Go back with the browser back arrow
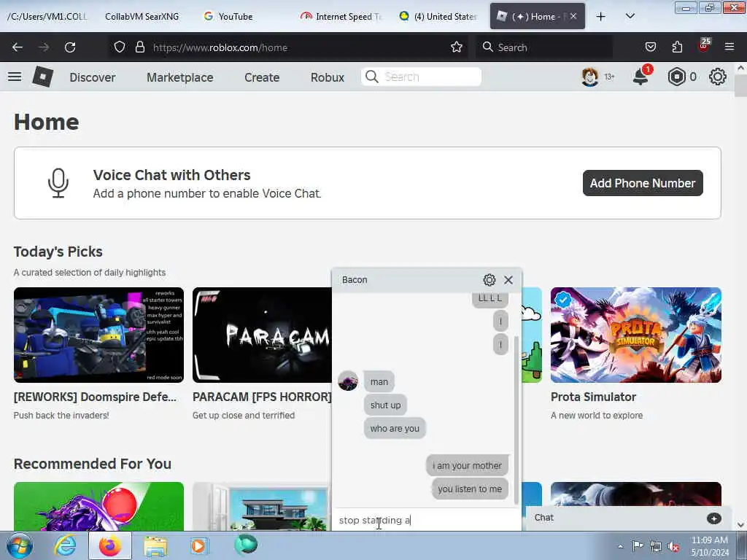The height and width of the screenshot is (560, 747). (x=18, y=47)
